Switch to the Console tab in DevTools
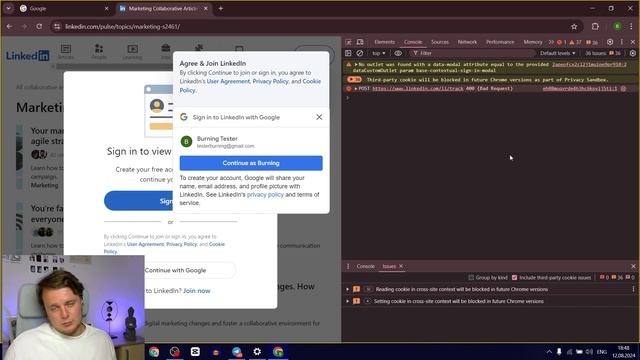This screenshot has width=640, height=360. [x=413, y=42]
